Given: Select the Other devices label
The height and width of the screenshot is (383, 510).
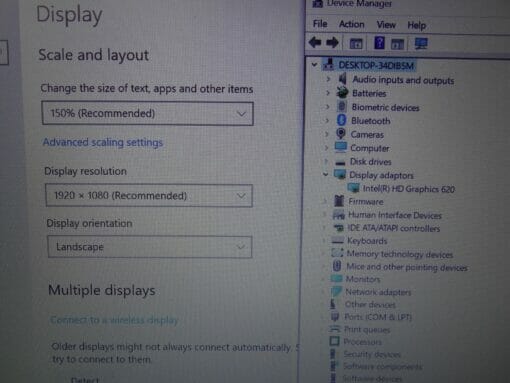Looking at the screenshot, I should click(x=370, y=304).
